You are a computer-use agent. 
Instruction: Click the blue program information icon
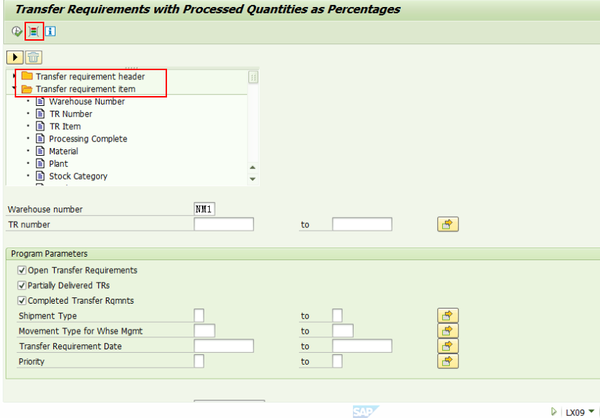[51, 31]
